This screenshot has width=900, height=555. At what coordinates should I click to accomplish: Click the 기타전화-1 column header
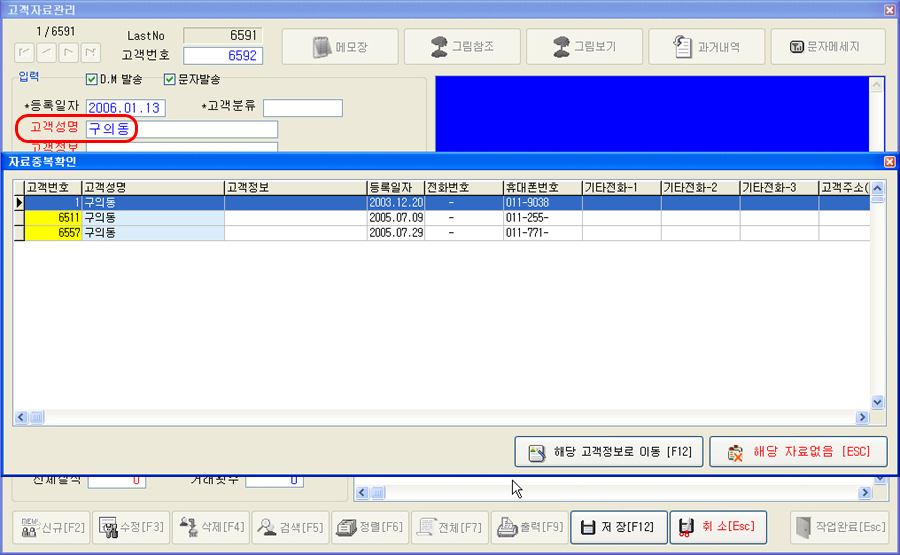(x=622, y=188)
